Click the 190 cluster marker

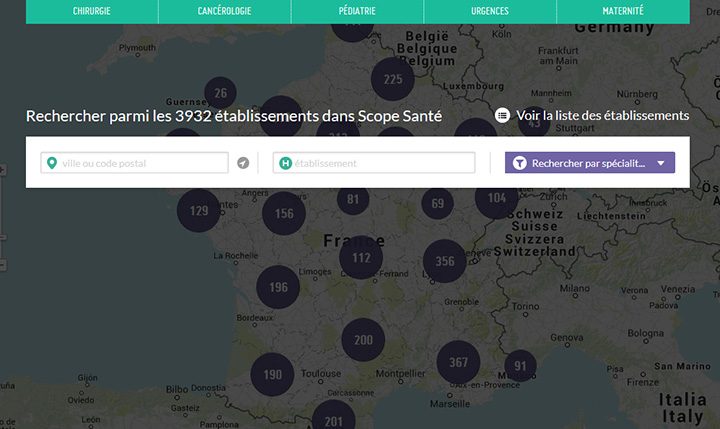(272, 374)
